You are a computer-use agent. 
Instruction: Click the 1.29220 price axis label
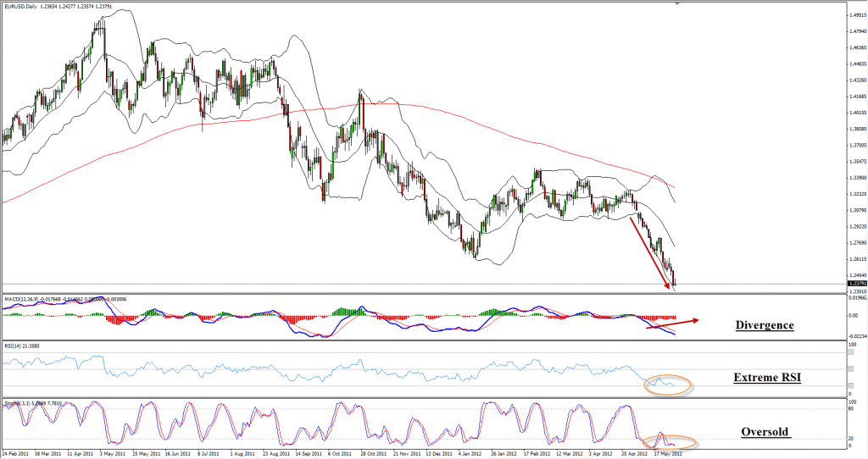858,226
